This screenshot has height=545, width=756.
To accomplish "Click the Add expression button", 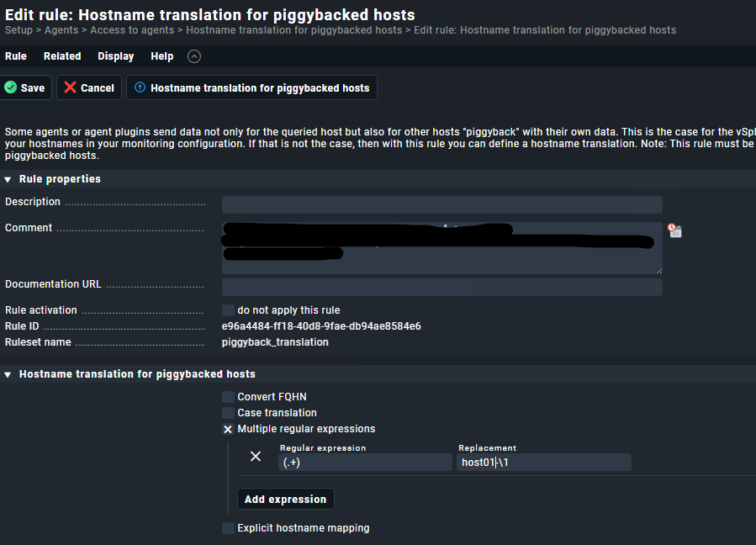I will click(285, 499).
